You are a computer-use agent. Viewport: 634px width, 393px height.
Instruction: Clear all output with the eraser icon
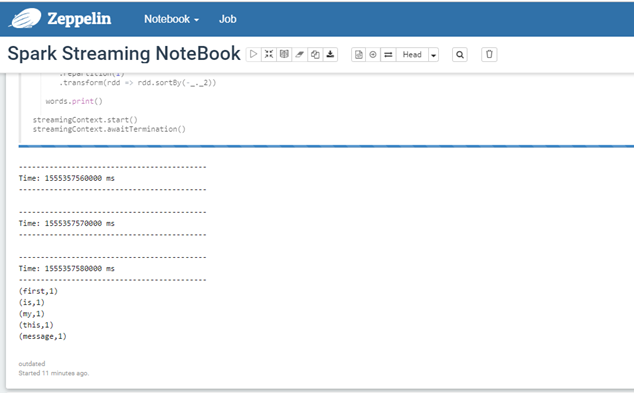[x=300, y=54]
